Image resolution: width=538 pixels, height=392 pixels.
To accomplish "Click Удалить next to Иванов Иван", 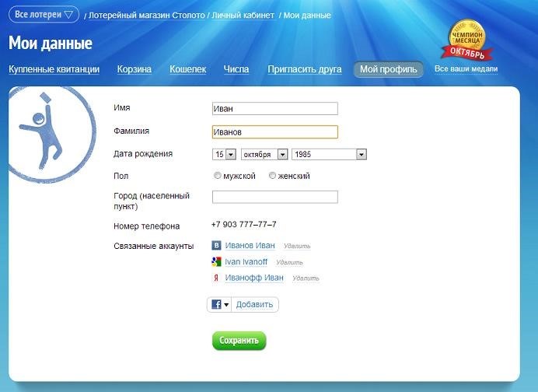I will click(297, 246).
